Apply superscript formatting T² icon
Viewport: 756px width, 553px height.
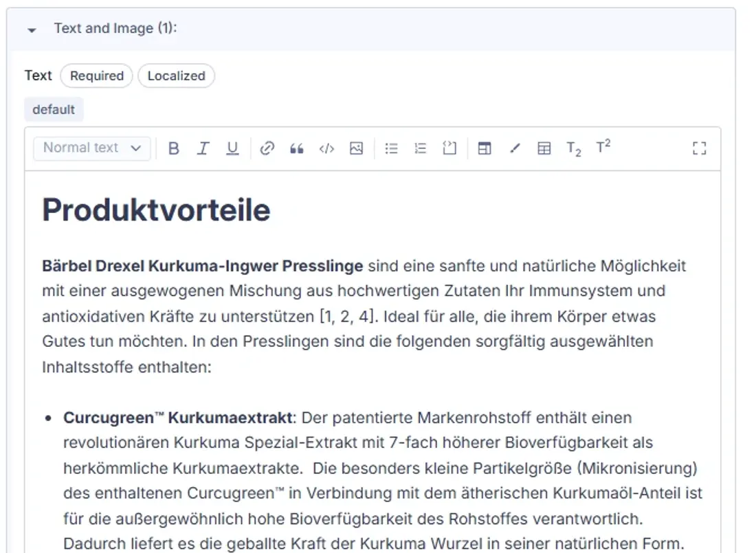603,146
